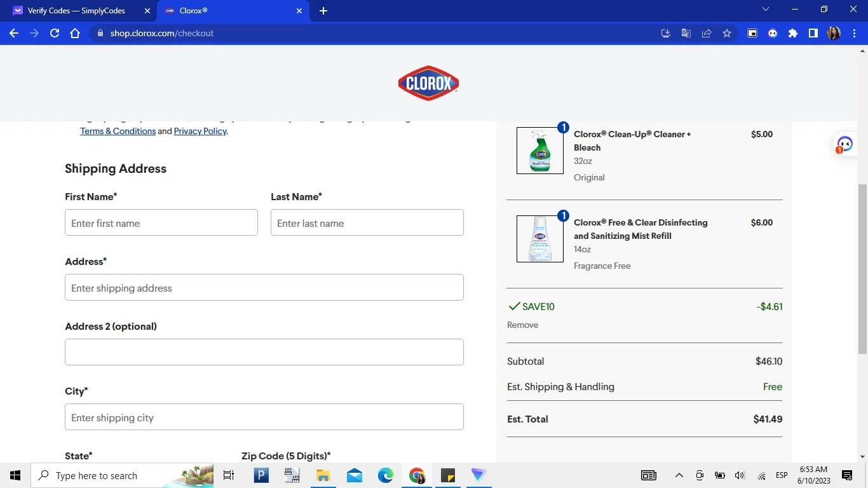
Task: Click the Clorox logo
Action: click(x=428, y=83)
